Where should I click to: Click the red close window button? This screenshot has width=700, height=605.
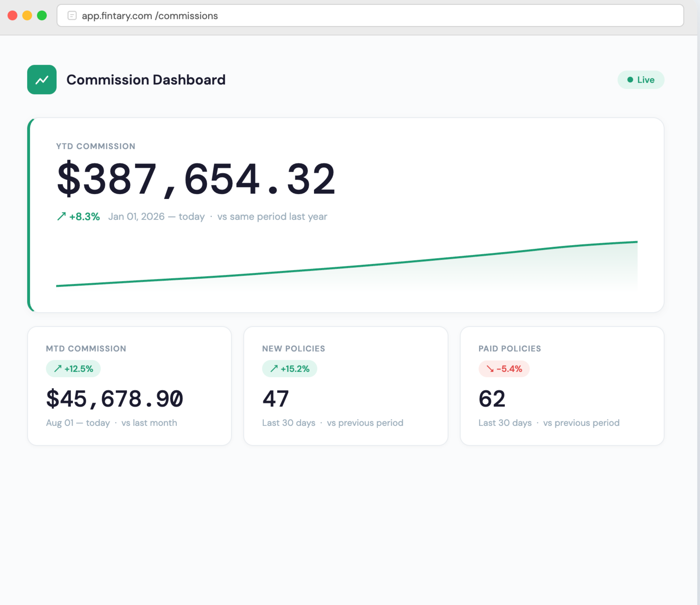13,15
